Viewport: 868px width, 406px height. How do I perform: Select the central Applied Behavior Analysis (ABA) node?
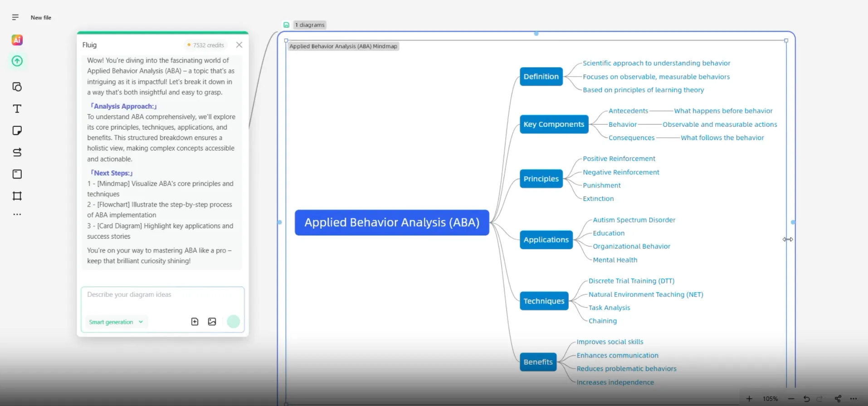392,222
